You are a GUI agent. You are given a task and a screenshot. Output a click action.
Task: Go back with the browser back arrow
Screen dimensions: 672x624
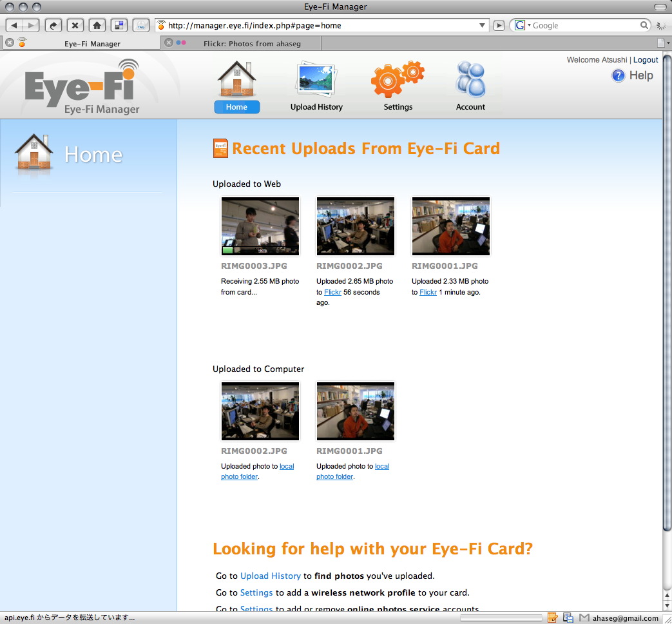click(x=14, y=25)
